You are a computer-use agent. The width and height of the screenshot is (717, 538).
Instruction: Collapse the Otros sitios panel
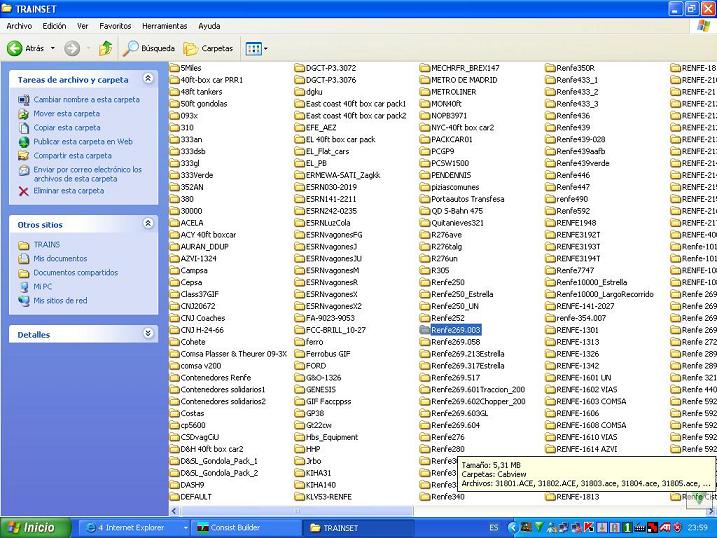coord(148,224)
